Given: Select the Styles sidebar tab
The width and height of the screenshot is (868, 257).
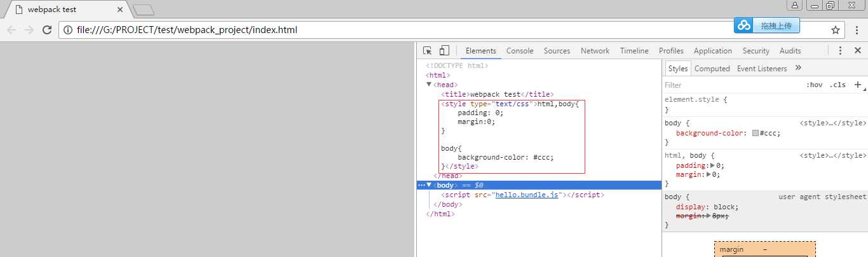Looking at the screenshot, I should tap(678, 69).
